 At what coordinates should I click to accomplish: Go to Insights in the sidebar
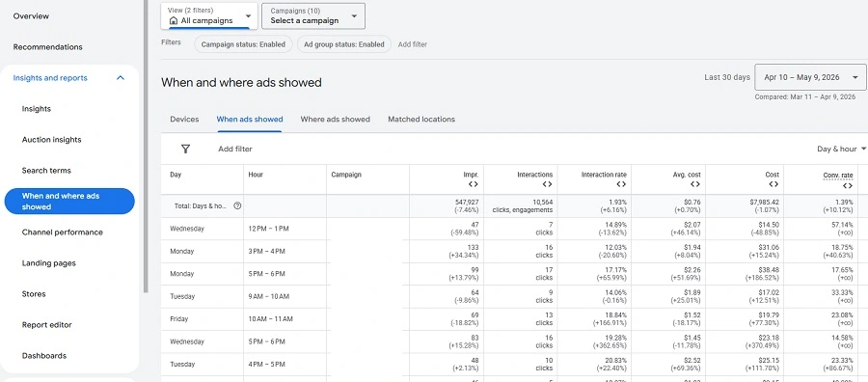[x=37, y=109]
